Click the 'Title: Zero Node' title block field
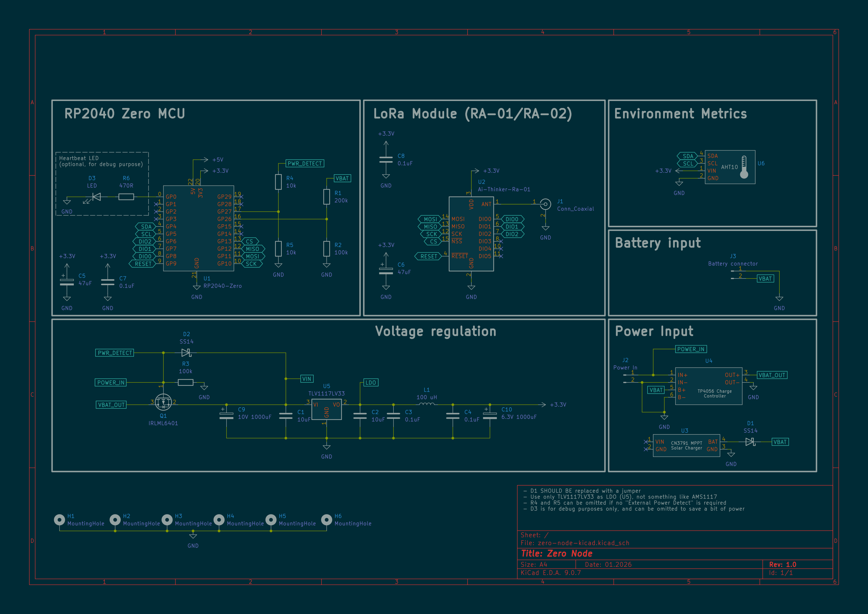 coord(556,553)
